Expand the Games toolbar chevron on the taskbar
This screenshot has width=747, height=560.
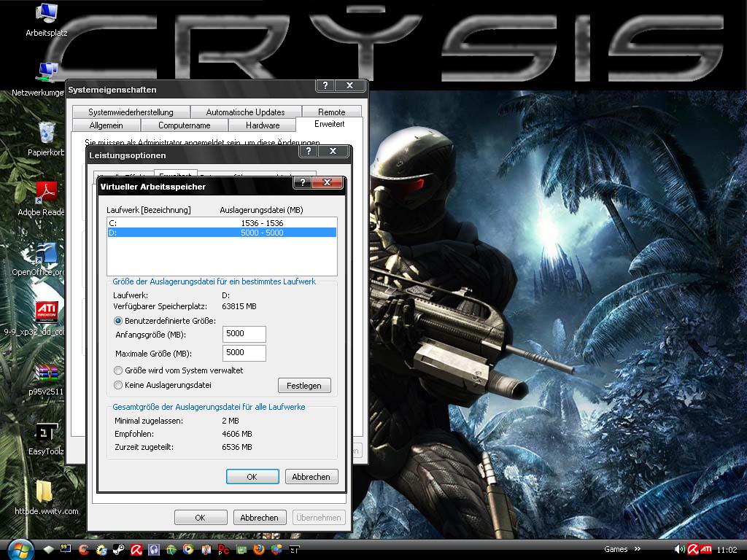click(x=638, y=549)
